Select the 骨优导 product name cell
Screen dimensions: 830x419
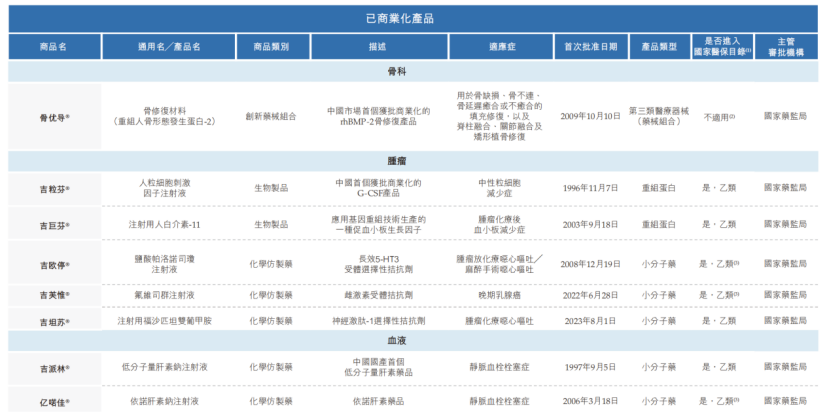(55, 117)
